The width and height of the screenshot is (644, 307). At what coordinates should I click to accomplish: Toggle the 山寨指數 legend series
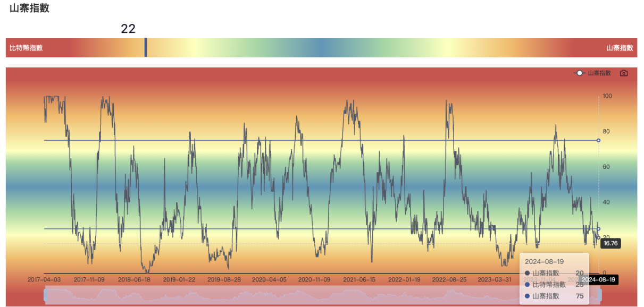point(593,73)
